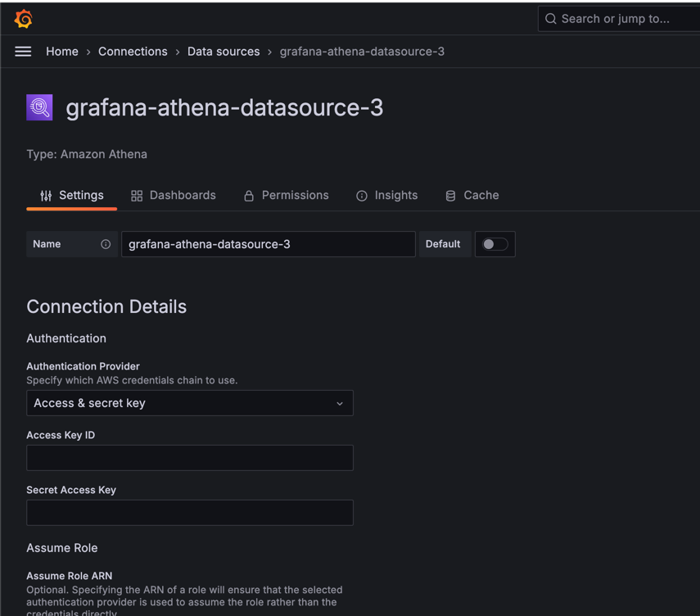
Task: Toggle the Default datasource switch
Action: 495,244
